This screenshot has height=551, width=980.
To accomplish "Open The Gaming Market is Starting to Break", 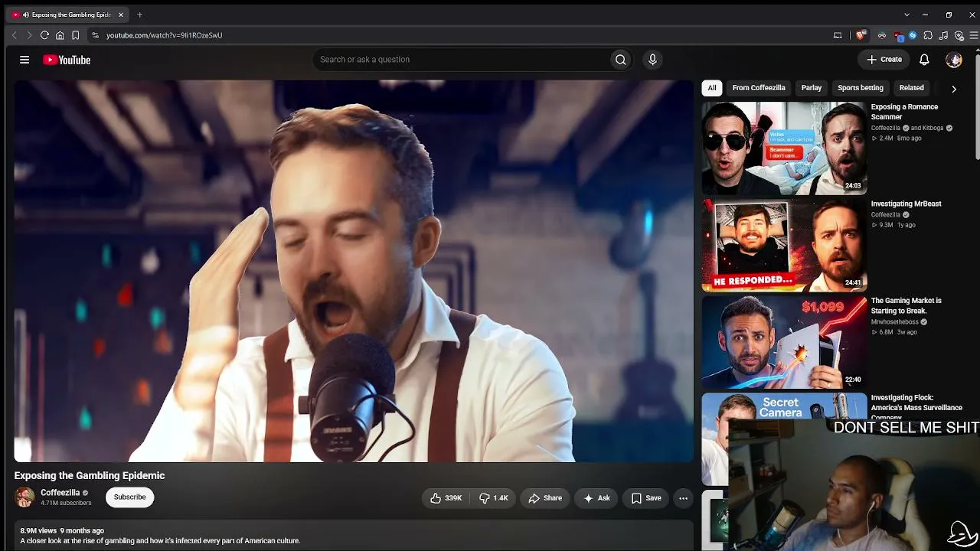I will point(906,306).
